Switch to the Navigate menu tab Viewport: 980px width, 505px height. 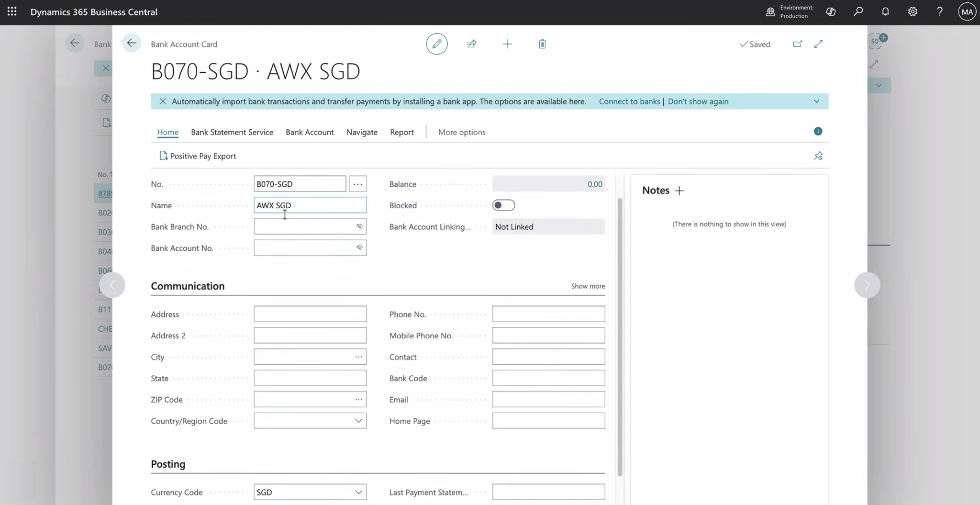pyautogui.click(x=362, y=132)
